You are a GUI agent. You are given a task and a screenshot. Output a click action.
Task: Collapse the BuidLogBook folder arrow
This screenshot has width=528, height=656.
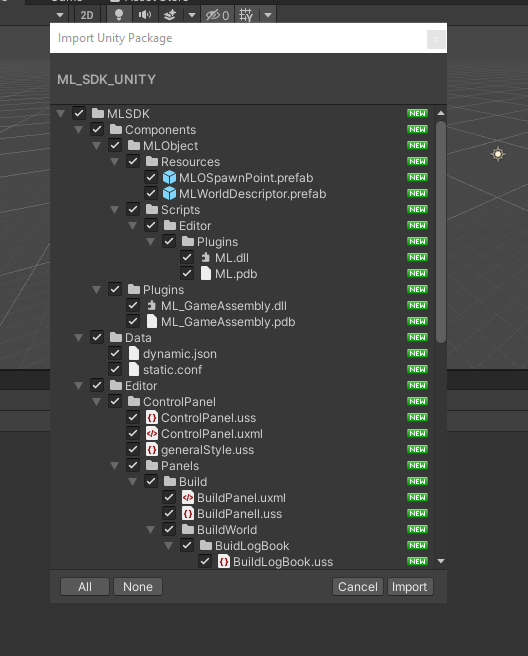coord(168,546)
